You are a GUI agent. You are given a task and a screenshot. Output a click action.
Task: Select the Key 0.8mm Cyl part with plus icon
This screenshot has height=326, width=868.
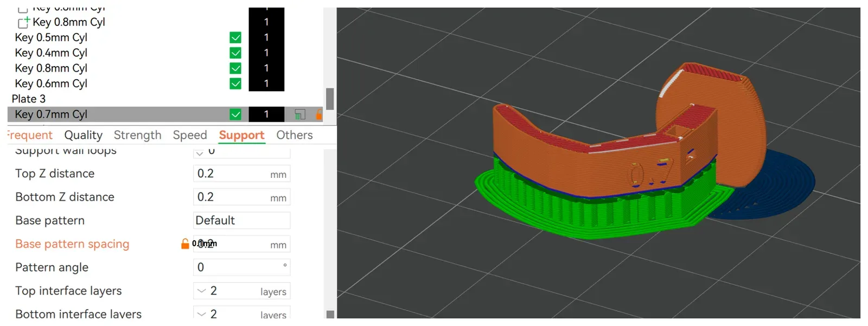69,22
